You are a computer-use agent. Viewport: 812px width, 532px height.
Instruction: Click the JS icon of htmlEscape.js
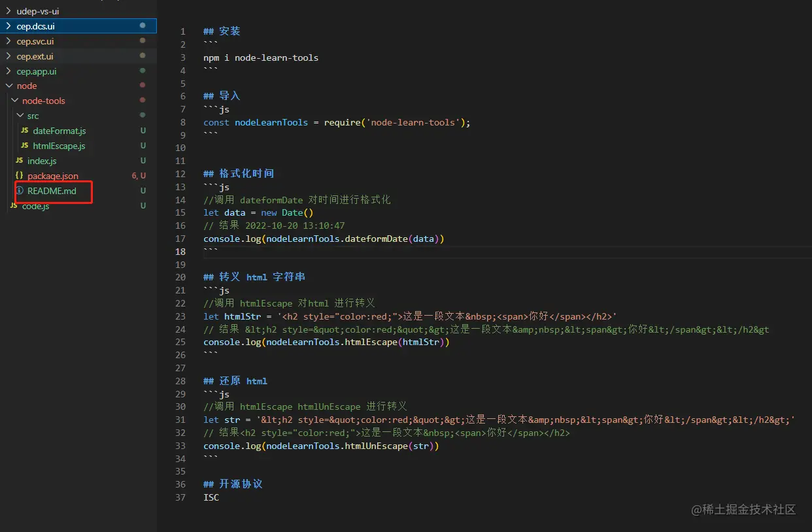[25, 146]
